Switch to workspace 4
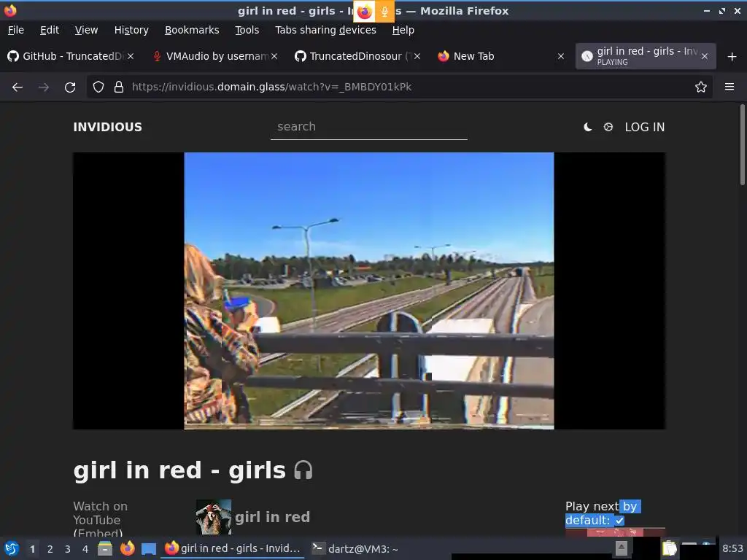This screenshot has height=560, width=747. [85, 549]
